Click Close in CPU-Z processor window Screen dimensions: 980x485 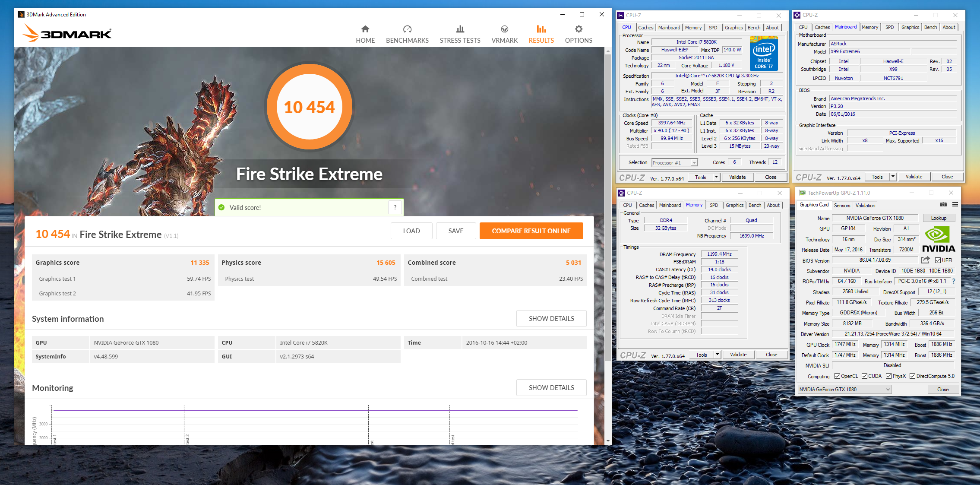(771, 177)
